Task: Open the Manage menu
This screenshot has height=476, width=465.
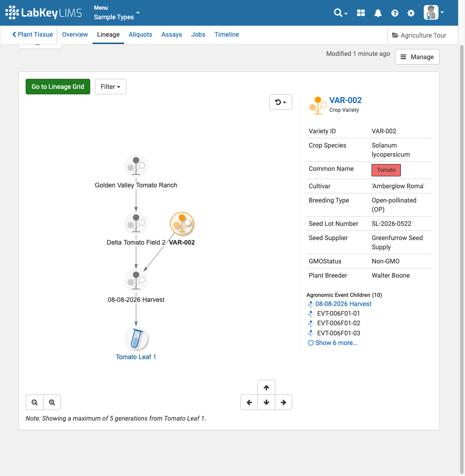Action: click(x=417, y=57)
